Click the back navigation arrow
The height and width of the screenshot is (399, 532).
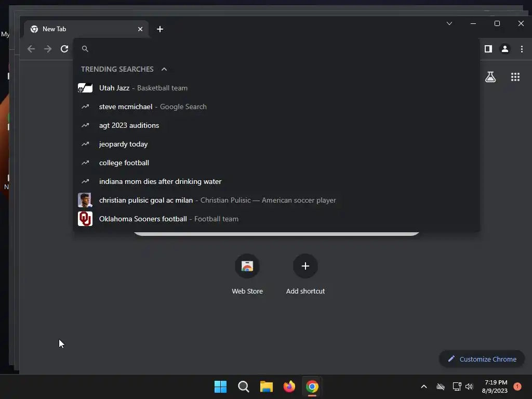(31, 49)
